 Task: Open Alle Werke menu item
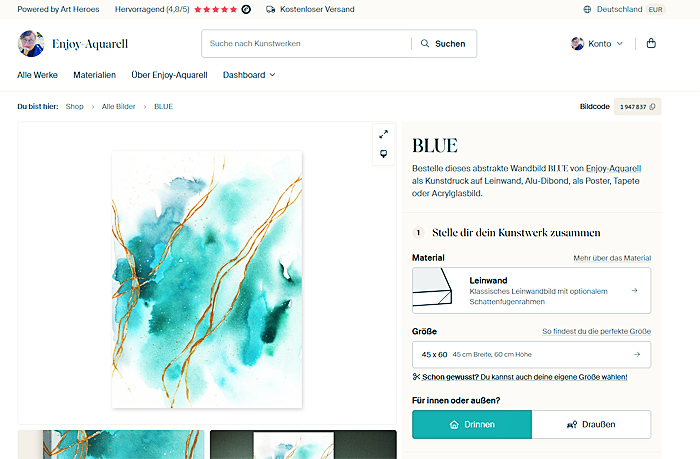tap(38, 75)
